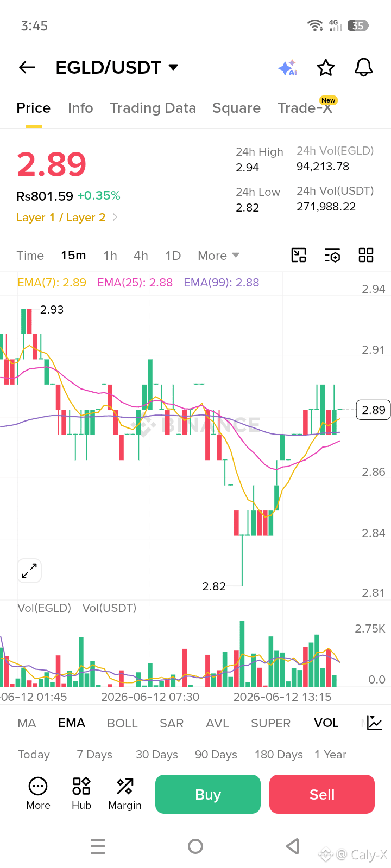Tap the green Buy button
The width and height of the screenshot is (391, 868).
pyautogui.click(x=208, y=794)
